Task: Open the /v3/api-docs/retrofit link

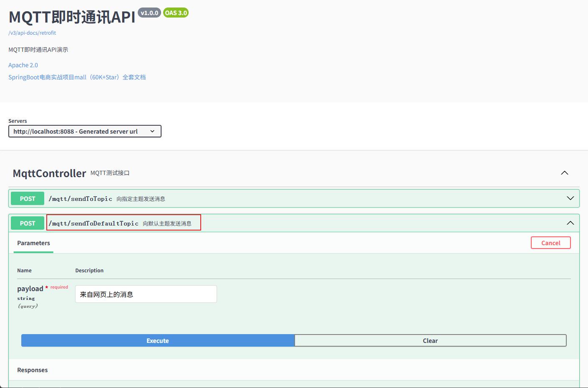Action: [x=32, y=33]
